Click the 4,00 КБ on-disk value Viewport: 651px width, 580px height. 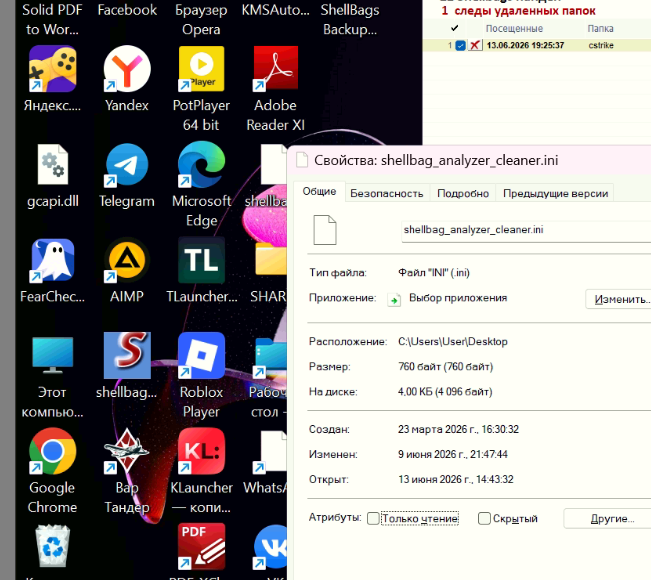[445, 392]
